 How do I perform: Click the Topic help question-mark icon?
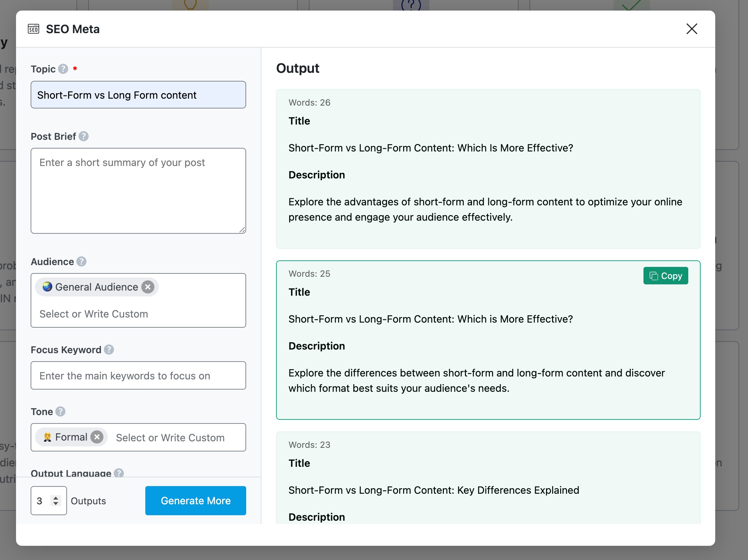pyautogui.click(x=63, y=69)
